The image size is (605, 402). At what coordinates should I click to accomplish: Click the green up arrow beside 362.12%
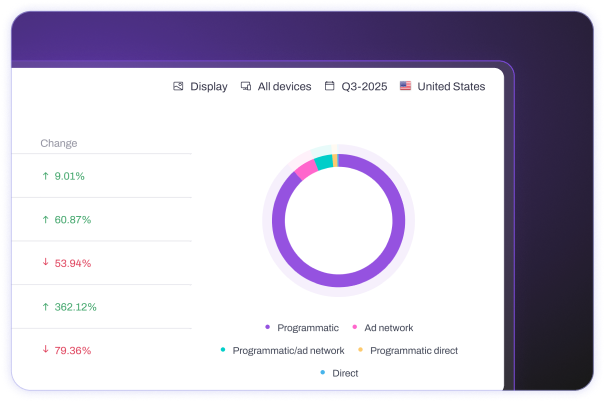(46, 307)
